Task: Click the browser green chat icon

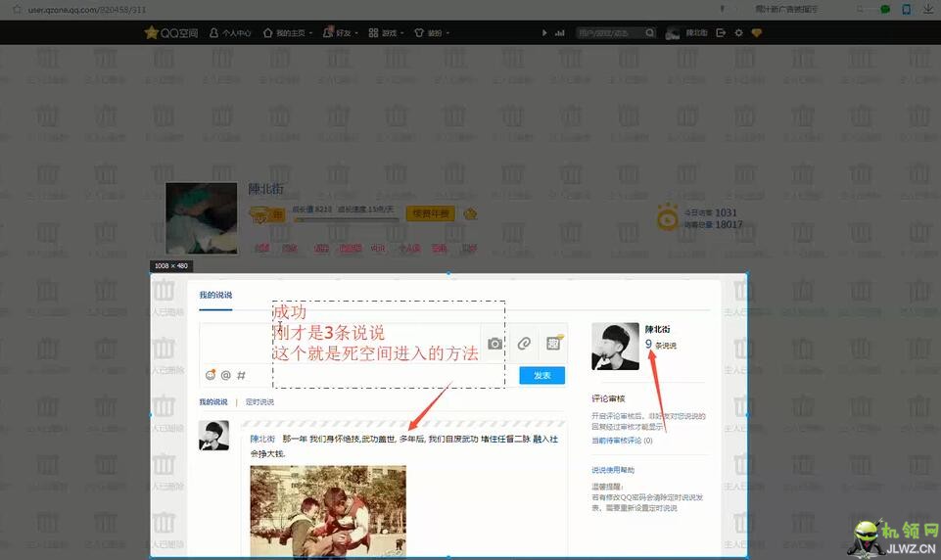Action: 884,9
